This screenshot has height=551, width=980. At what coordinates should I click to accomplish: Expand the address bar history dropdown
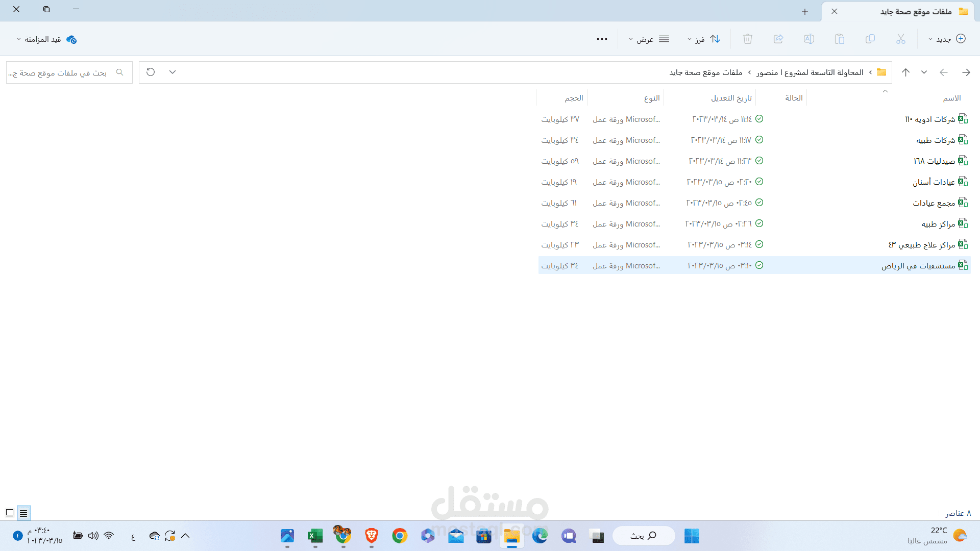click(x=173, y=72)
